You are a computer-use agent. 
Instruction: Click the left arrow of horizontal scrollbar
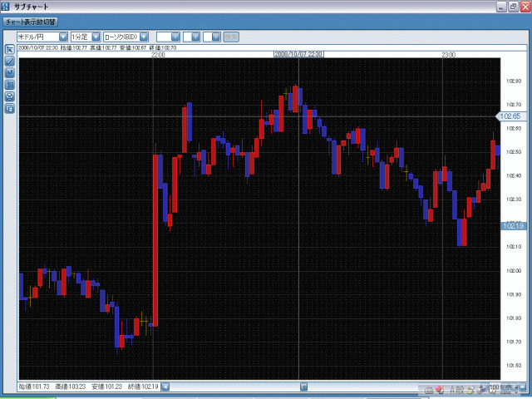click(165, 387)
